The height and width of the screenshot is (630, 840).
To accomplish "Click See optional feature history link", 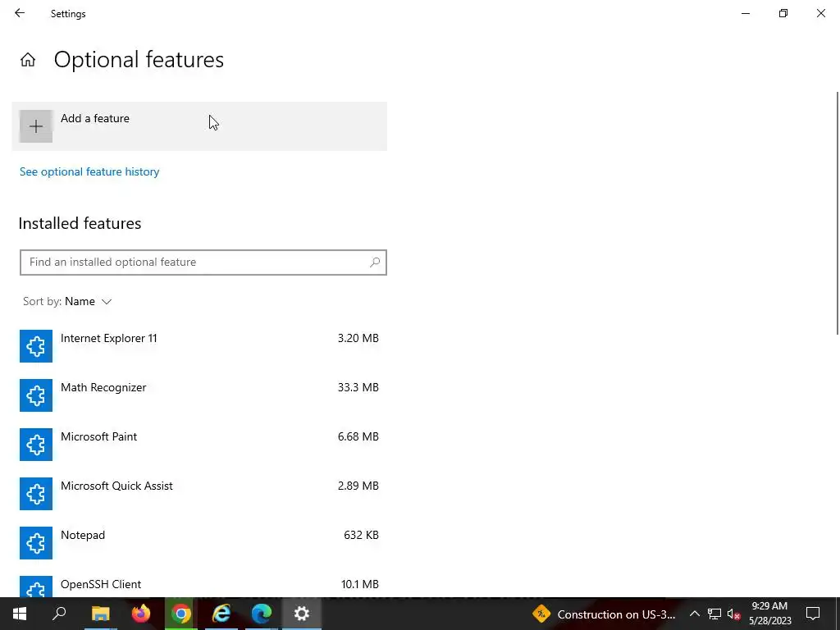I will coord(89,172).
